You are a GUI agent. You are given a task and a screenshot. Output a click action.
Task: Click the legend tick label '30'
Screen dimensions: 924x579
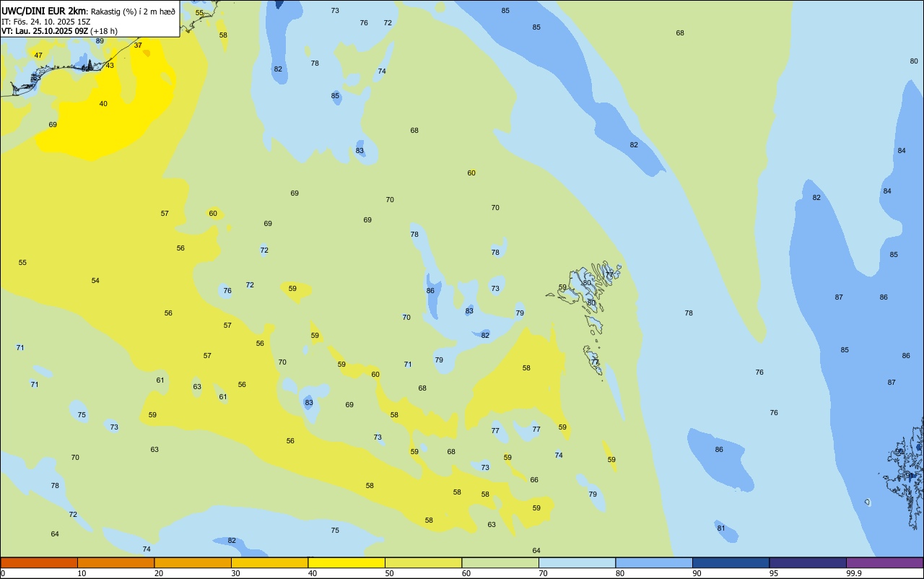click(x=235, y=573)
